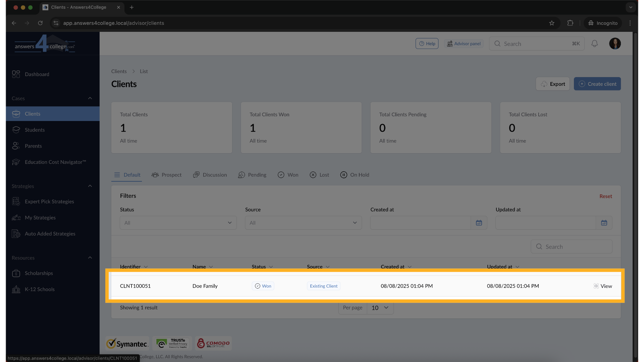Click the user profile avatar
Viewport: 644px width, 362px height.
[615, 44]
